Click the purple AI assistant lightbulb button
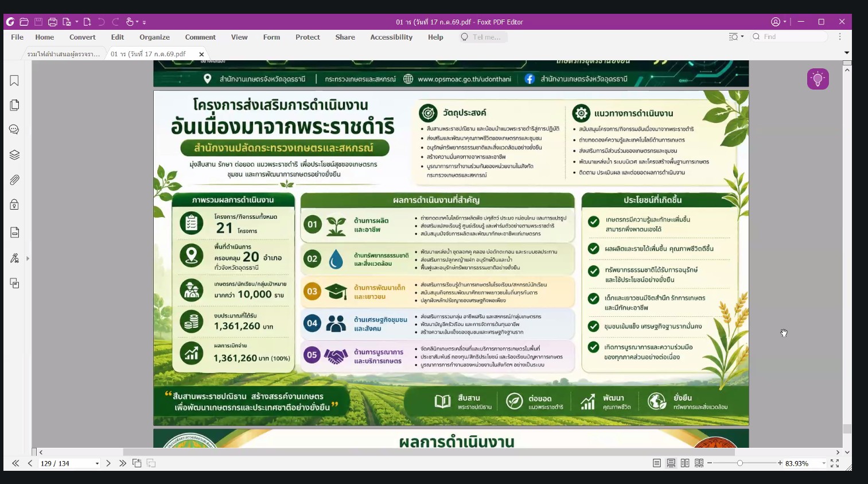Viewport: 868px width, 484px height. pyautogui.click(x=818, y=79)
